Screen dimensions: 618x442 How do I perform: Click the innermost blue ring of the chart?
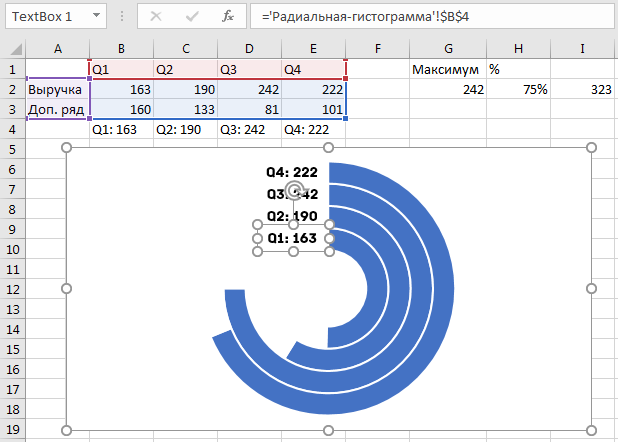click(376, 289)
